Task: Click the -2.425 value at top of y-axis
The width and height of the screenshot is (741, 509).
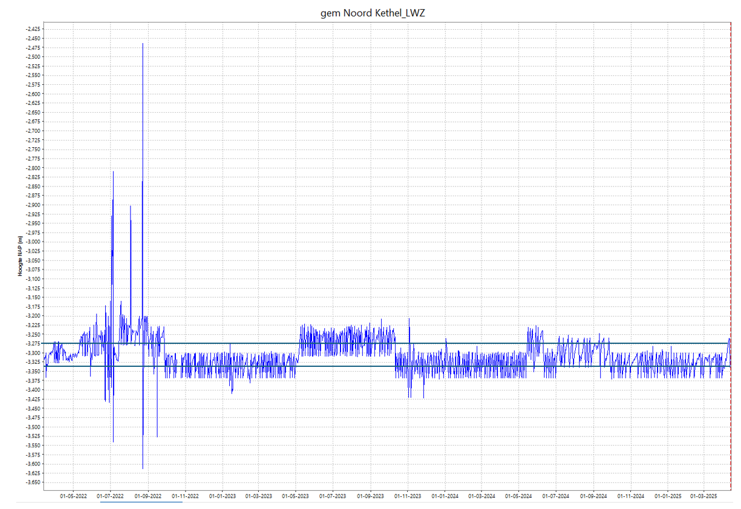Action: click(x=33, y=29)
